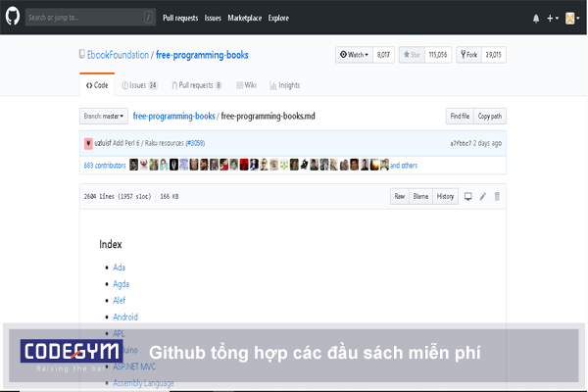Open the plus create-new dropdown

(553, 18)
